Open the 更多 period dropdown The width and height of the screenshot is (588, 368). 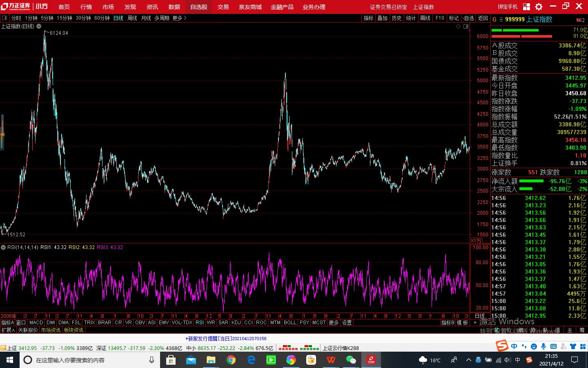pos(179,18)
